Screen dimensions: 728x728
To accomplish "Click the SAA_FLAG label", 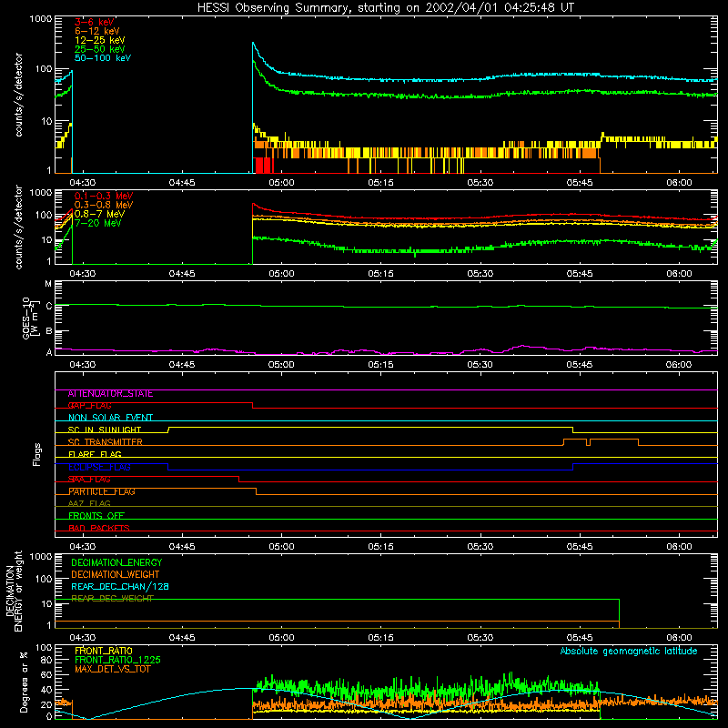I will [x=89, y=480].
